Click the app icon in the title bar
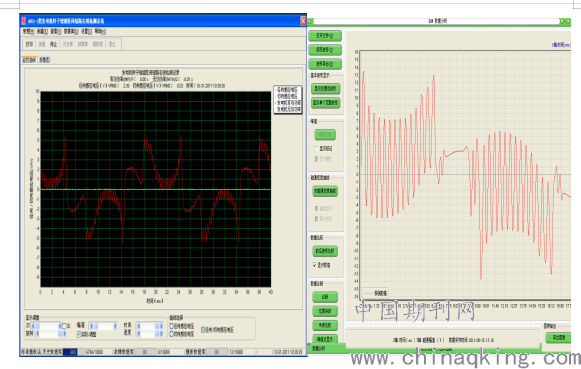The image size is (581, 369). [x=24, y=21]
